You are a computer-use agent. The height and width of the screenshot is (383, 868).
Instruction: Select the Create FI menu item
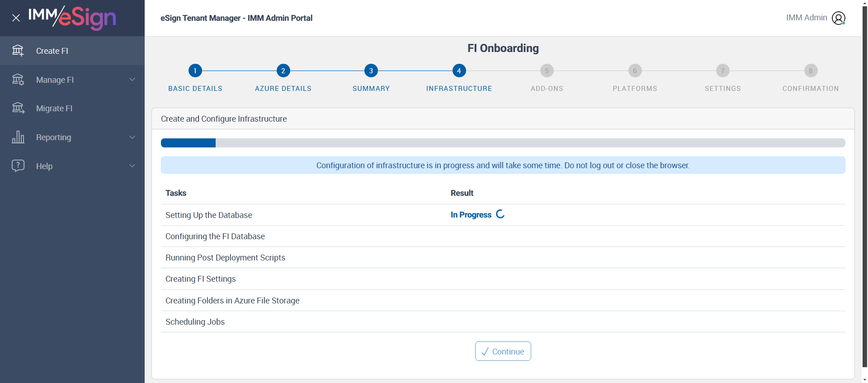(x=52, y=51)
